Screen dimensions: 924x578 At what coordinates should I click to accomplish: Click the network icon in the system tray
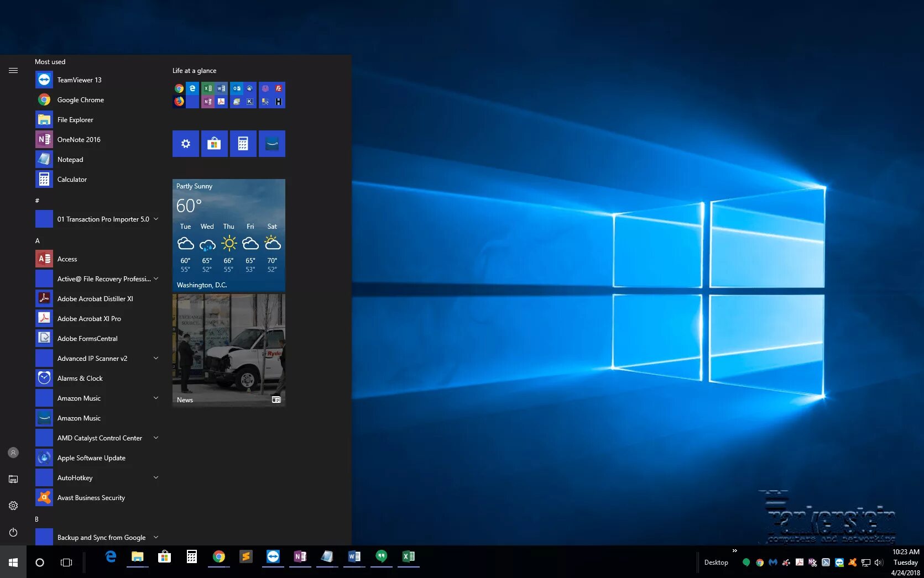coord(865,563)
